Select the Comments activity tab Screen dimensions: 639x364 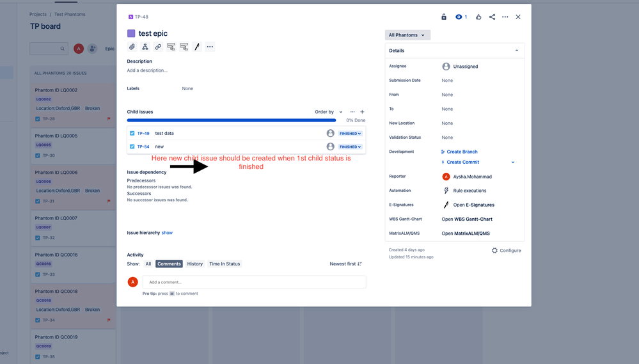(x=169, y=264)
